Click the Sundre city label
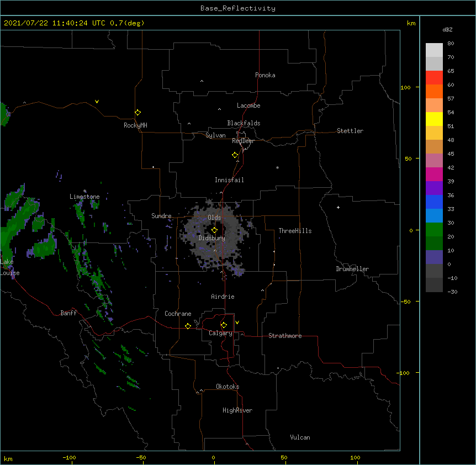This screenshot has height=465, width=476. (x=161, y=216)
